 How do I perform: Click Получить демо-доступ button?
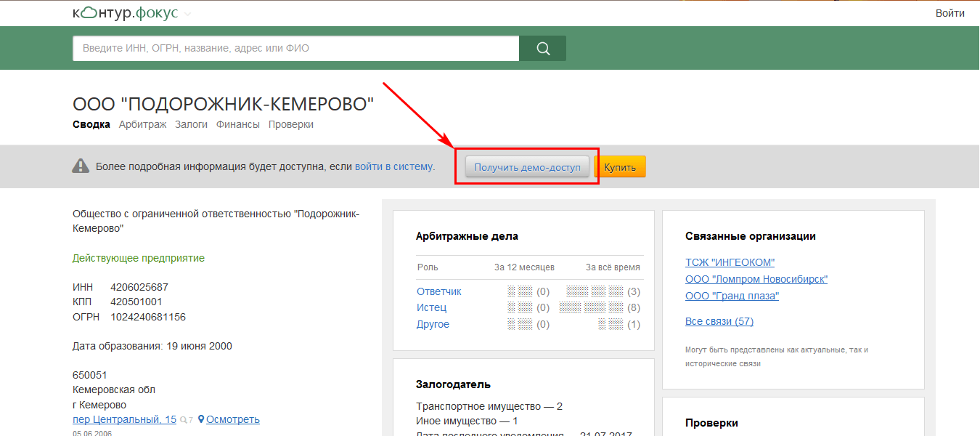click(x=527, y=167)
